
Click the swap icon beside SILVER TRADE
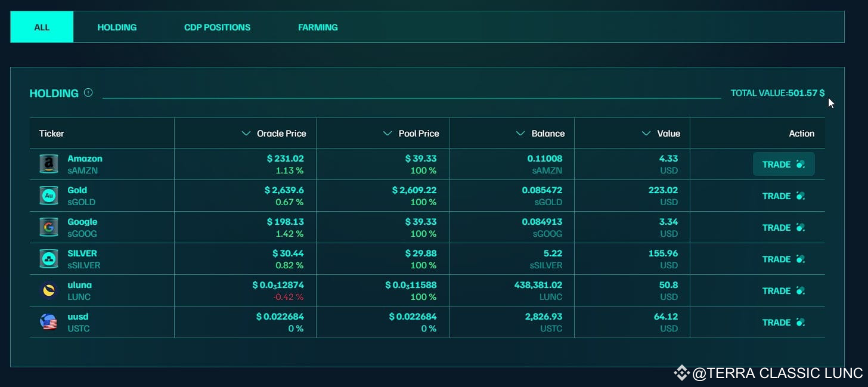[x=800, y=259]
